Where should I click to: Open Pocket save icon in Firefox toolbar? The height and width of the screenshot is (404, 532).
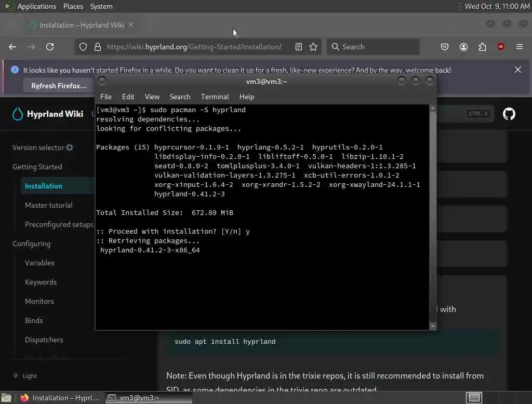[x=445, y=47]
